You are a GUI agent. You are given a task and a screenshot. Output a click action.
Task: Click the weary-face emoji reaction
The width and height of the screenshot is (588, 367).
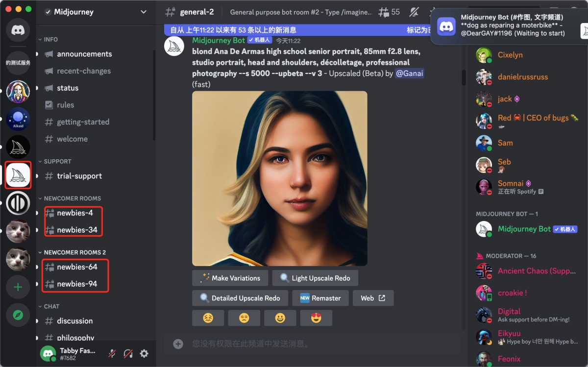tap(208, 318)
